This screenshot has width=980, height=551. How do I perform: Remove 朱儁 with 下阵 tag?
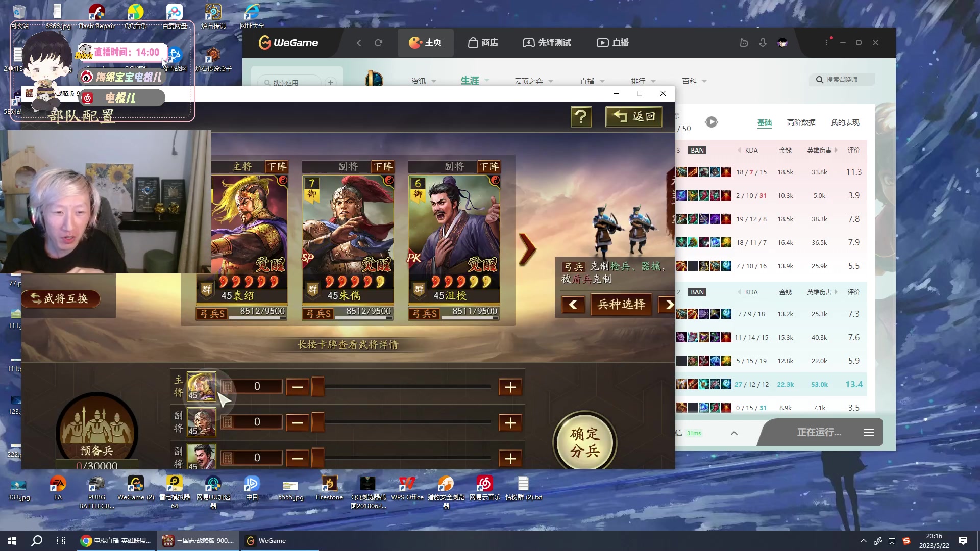pos(382,167)
